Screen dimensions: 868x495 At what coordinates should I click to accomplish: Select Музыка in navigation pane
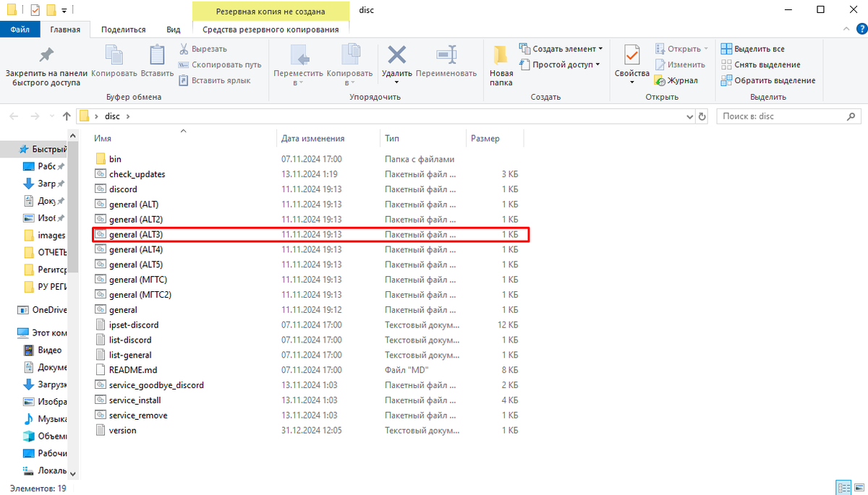click(x=45, y=419)
